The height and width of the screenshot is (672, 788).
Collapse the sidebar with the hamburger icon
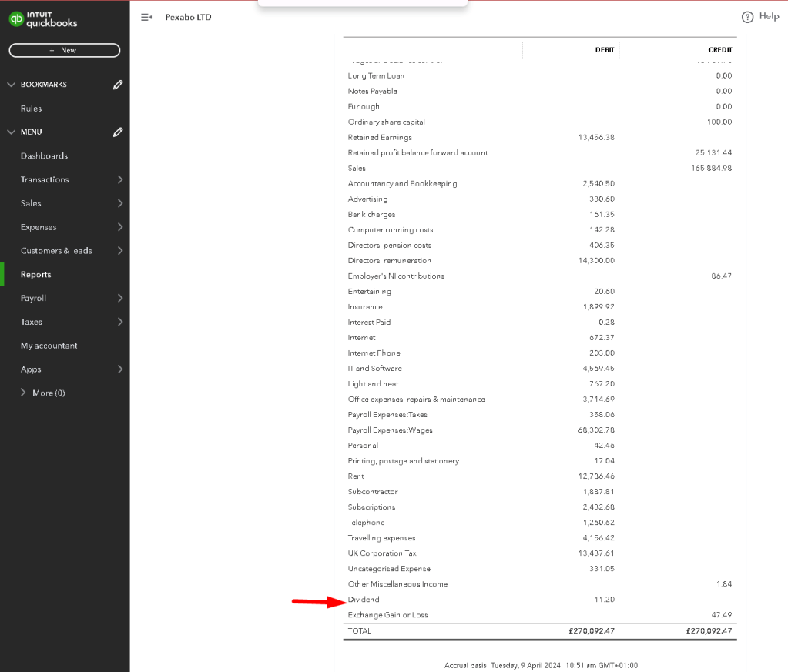point(146,17)
